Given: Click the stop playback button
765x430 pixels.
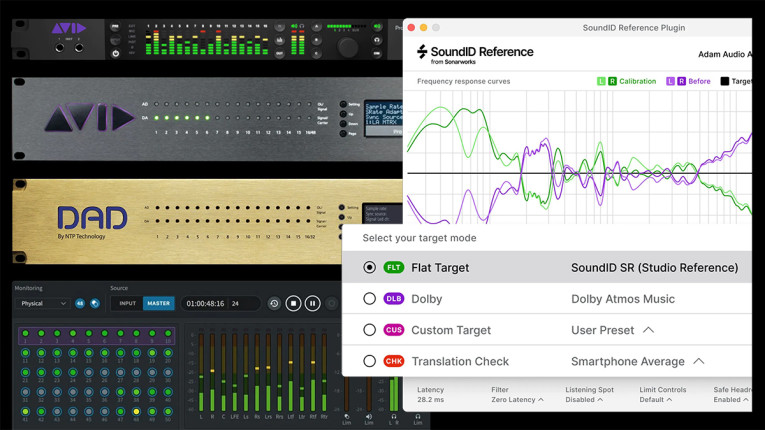Looking at the screenshot, I should click(293, 304).
